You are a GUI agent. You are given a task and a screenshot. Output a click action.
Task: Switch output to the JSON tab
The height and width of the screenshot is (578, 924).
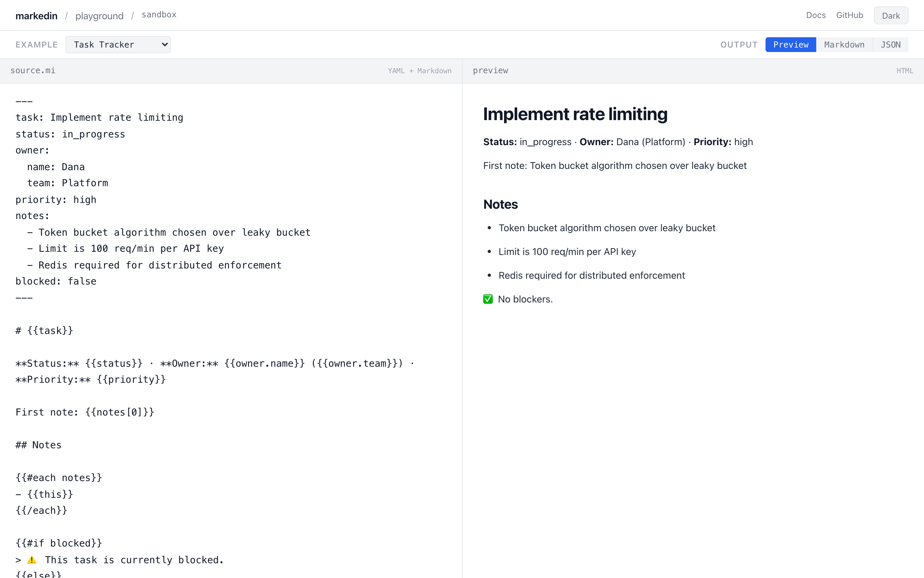coord(890,45)
